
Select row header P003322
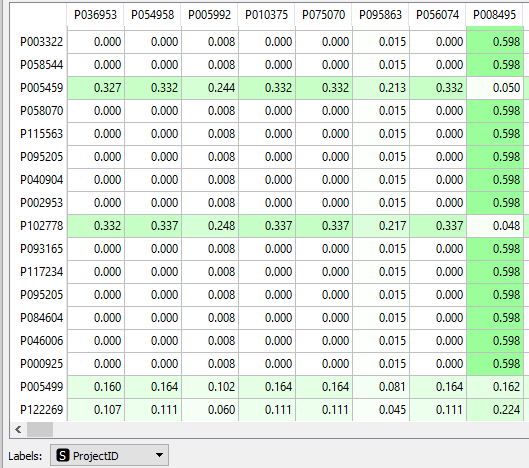tap(39, 42)
